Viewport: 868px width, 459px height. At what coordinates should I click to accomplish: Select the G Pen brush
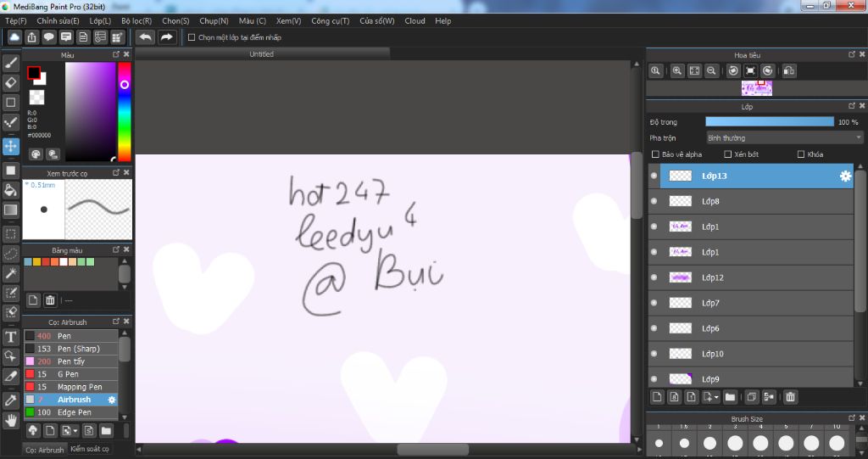[71, 374]
